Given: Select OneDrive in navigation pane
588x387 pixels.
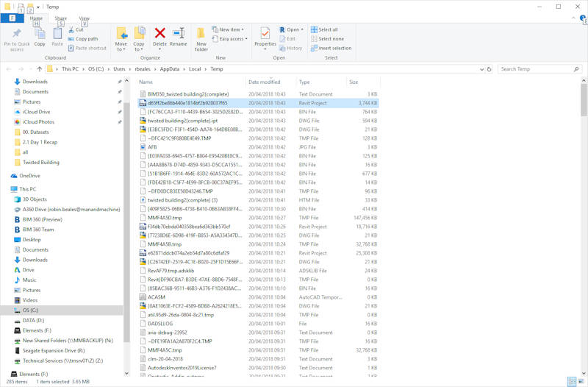Looking at the screenshot, I should pyautogui.click(x=29, y=176).
